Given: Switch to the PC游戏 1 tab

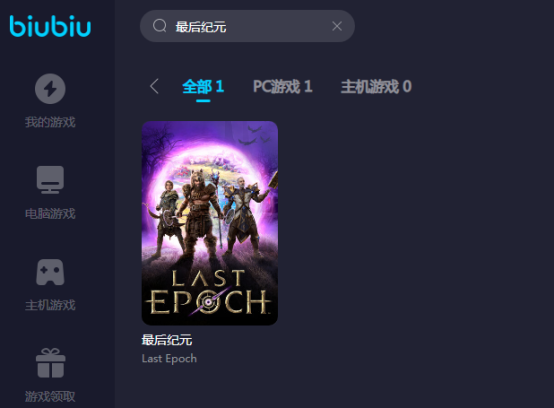Looking at the screenshot, I should 283,87.
